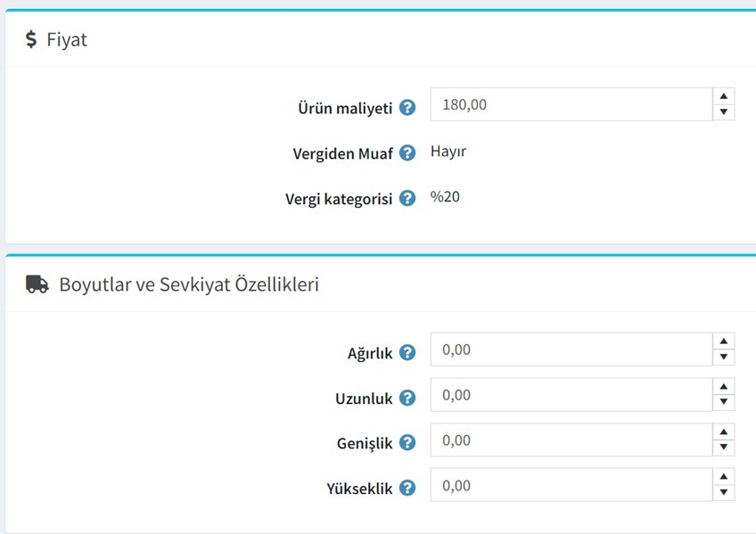
Task: Collapse Boyutlar ve Sevkiyat Özellikleri panel header
Action: point(381,284)
